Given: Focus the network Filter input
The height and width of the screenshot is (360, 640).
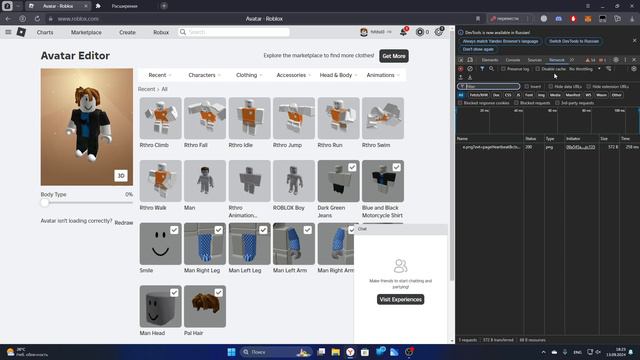Looking at the screenshot, I should (x=489, y=87).
